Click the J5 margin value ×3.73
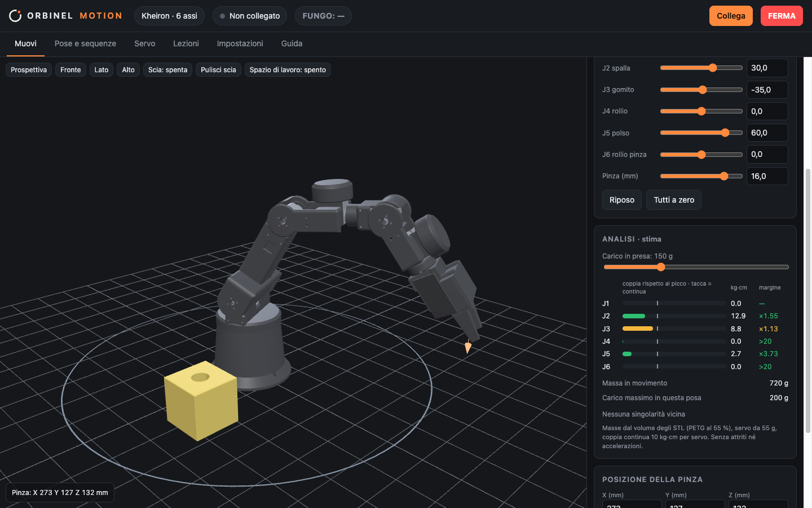The image size is (812, 508). pyautogui.click(x=768, y=354)
